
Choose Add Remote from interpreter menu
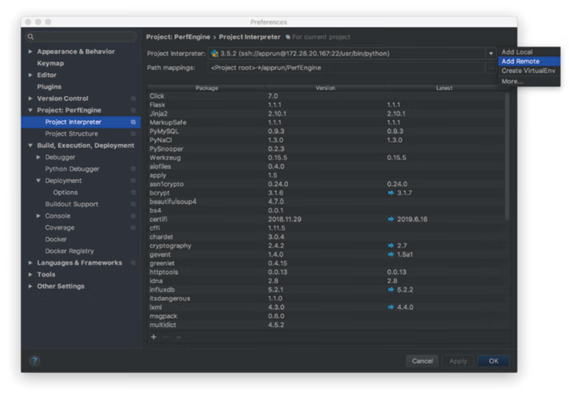point(529,61)
